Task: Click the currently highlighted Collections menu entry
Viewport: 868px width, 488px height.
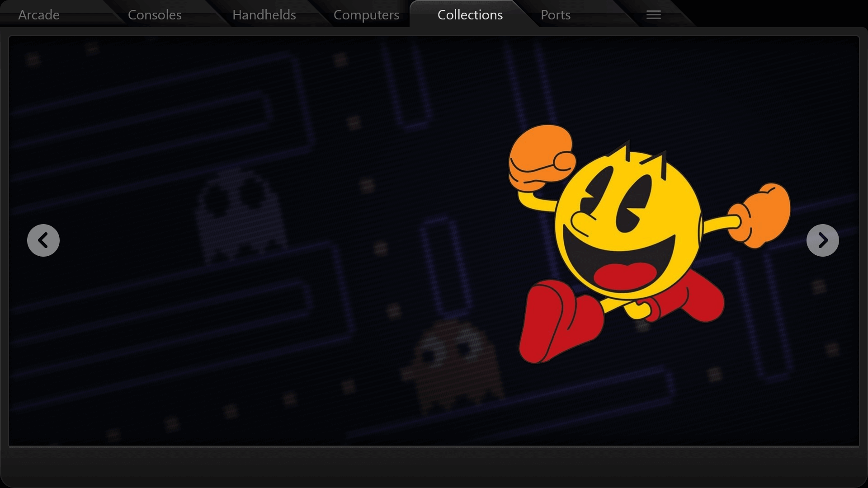Action: click(x=470, y=14)
